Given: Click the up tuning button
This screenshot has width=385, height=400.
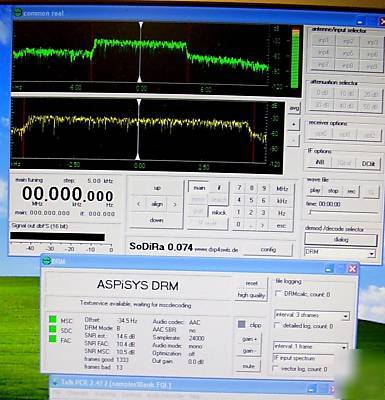Looking at the screenshot, I should click(x=157, y=188).
